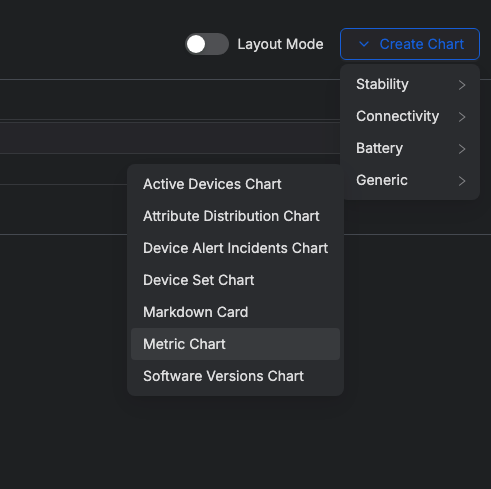Open the Create Chart dropdown button
The width and height of the screenshot is (491, 489).
pyautogui.click(x=410, y=44)
